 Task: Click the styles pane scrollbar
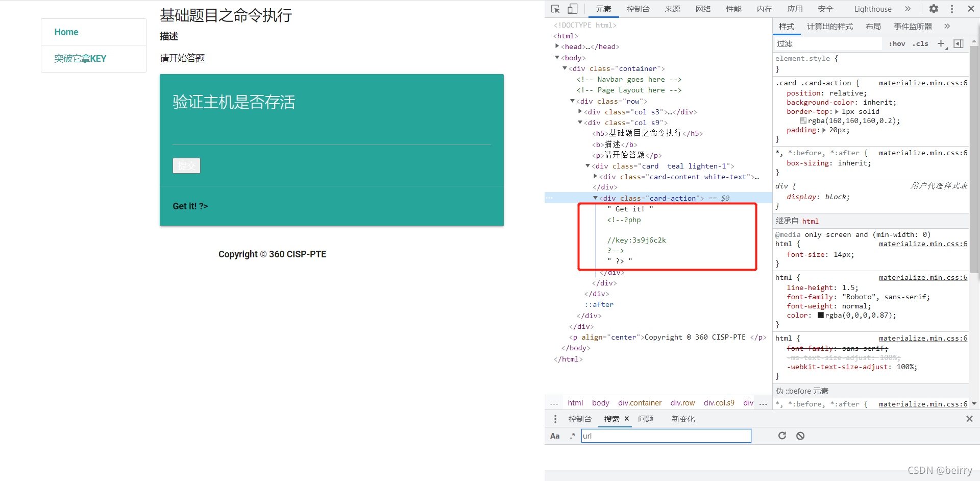(x=974, y=159)
